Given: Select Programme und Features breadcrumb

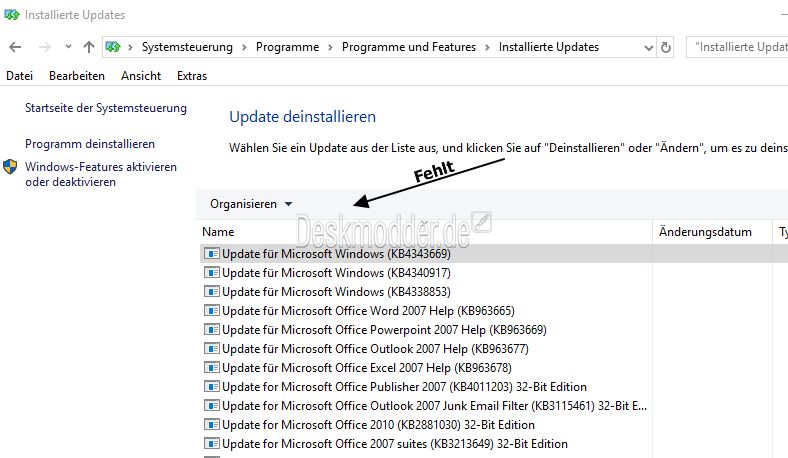Looking at the screenshot, I should click(409, 47).
